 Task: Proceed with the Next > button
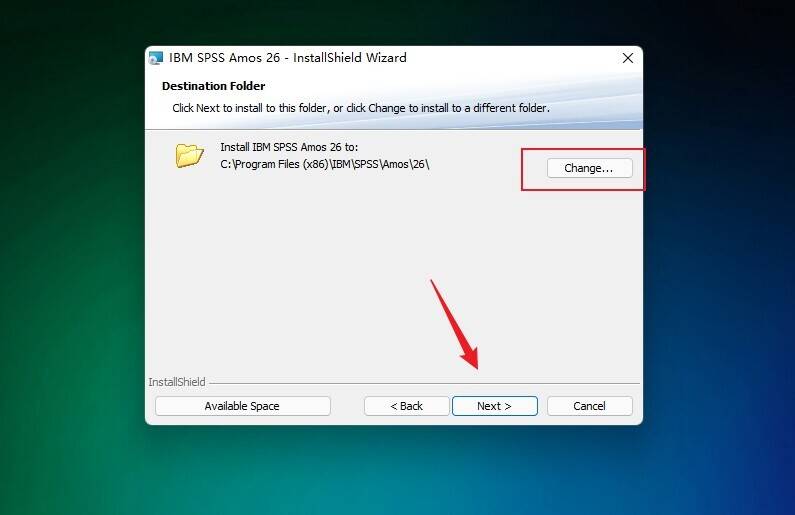pyautogui.click(x=494, y=406)
